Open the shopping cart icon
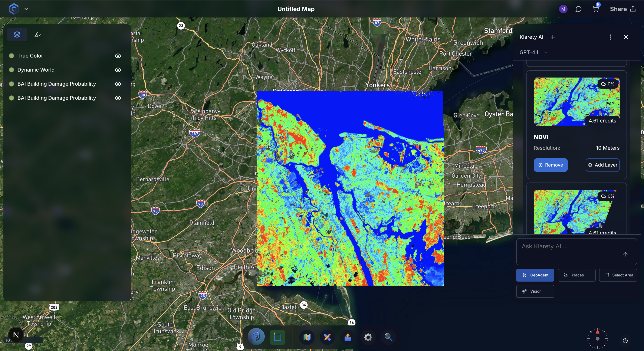This screenshot has width=644, height=351. 596,9
